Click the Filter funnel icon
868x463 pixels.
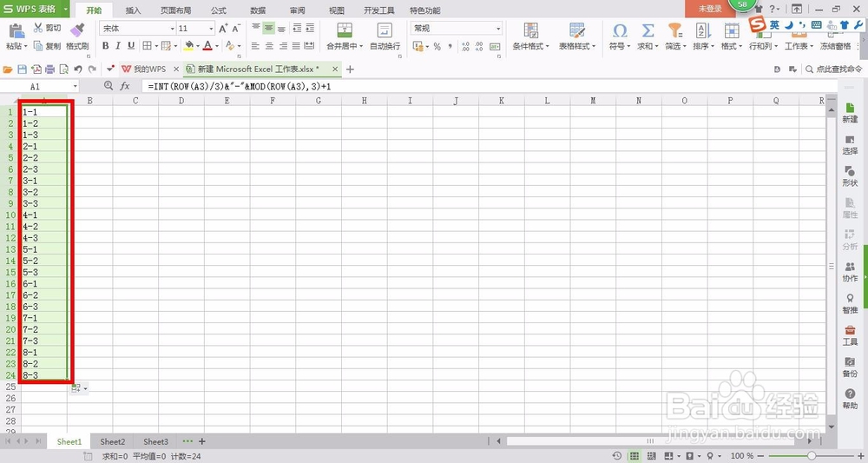click(x=674, y=30)
